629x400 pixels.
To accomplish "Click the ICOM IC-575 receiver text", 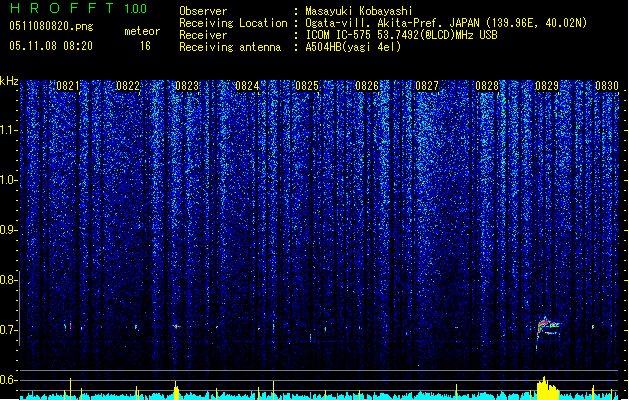I will (402, 35).
